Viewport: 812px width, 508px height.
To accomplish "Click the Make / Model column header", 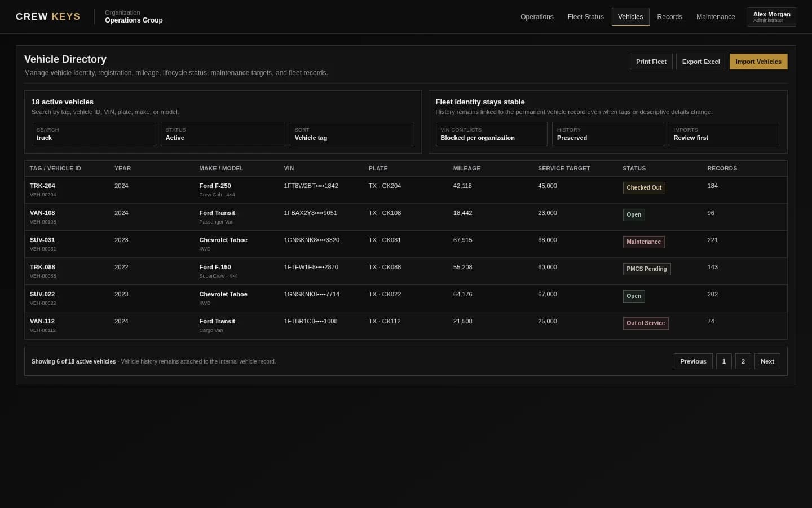I will (x=221, y=168).
